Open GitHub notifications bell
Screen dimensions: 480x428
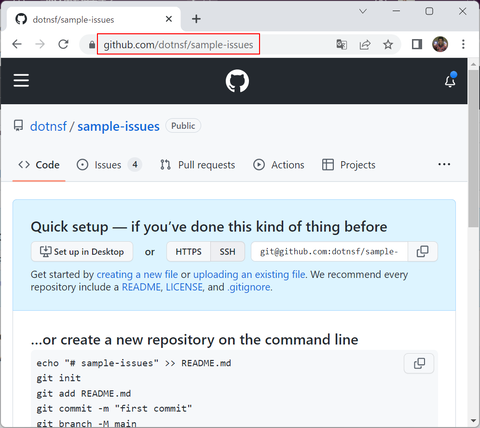[x=450, y=80]
